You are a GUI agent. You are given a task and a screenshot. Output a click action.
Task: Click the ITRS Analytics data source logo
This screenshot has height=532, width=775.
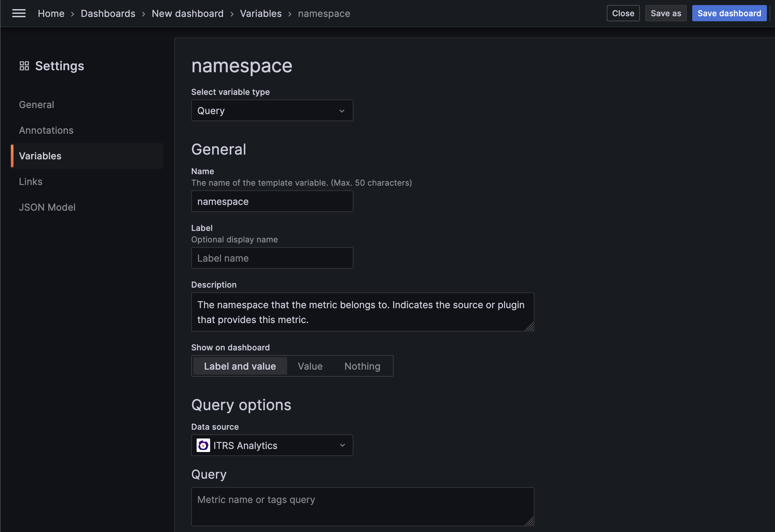[203, 446]
